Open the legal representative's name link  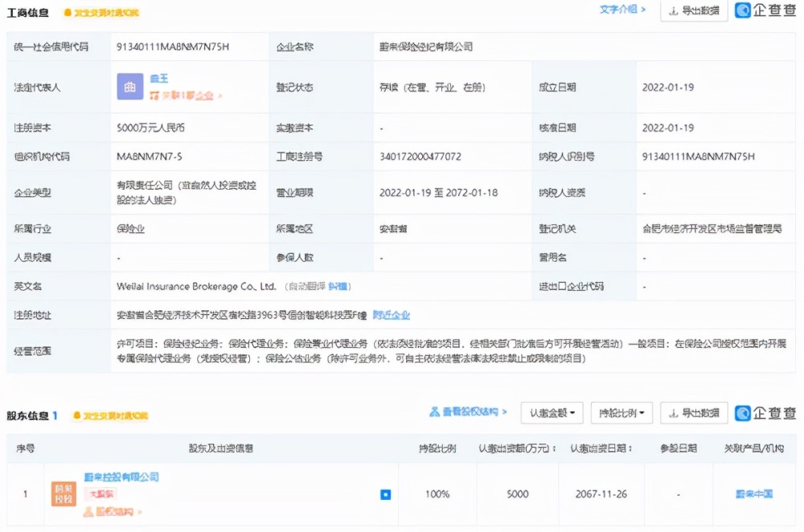[x=159, y=79]
